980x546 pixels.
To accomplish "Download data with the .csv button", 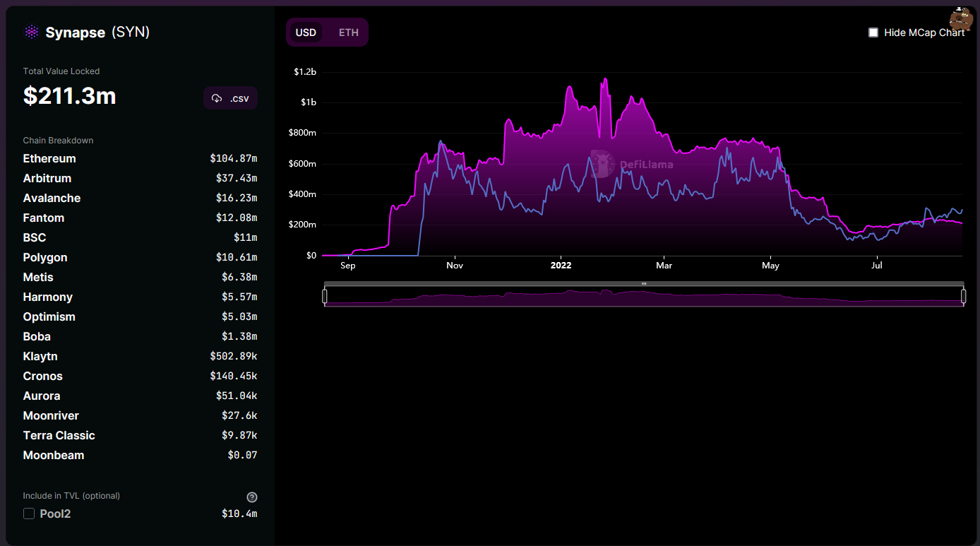I will [231, 98].
